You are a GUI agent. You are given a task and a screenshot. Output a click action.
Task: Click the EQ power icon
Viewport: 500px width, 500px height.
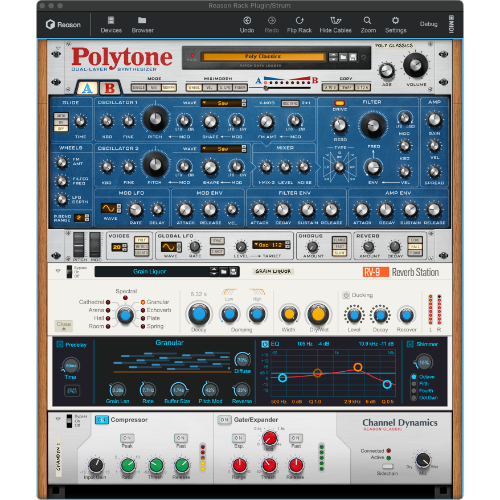(265, 344)
